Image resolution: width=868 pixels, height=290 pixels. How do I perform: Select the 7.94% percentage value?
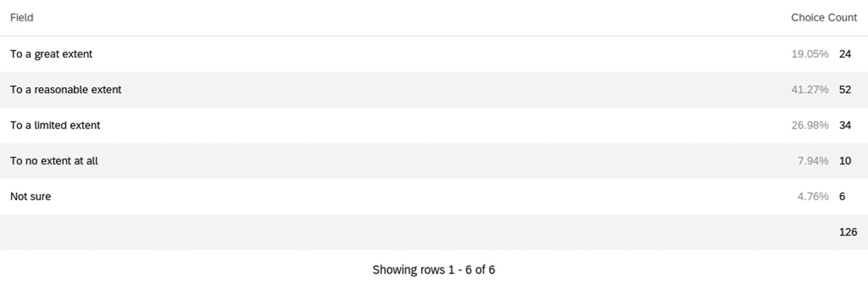click(813, 161)
